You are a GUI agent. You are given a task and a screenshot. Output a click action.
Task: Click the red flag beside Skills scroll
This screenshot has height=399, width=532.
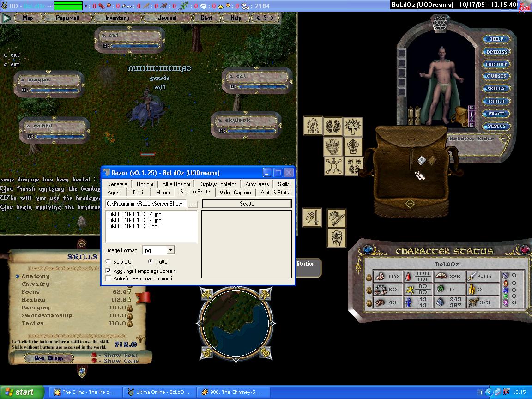pyautogui.click(x=143, y=297)
